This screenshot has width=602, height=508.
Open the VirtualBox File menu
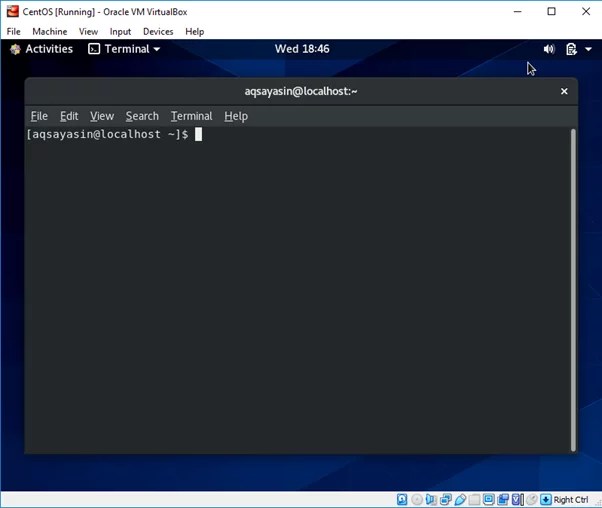click(x=13, y=31)
